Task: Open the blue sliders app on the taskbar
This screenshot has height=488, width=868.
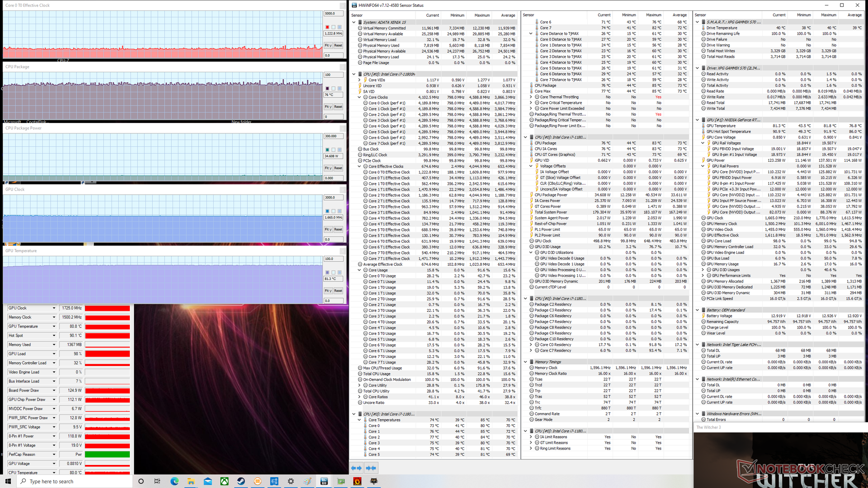Action: pyautogui.click(x=274, y=481)
